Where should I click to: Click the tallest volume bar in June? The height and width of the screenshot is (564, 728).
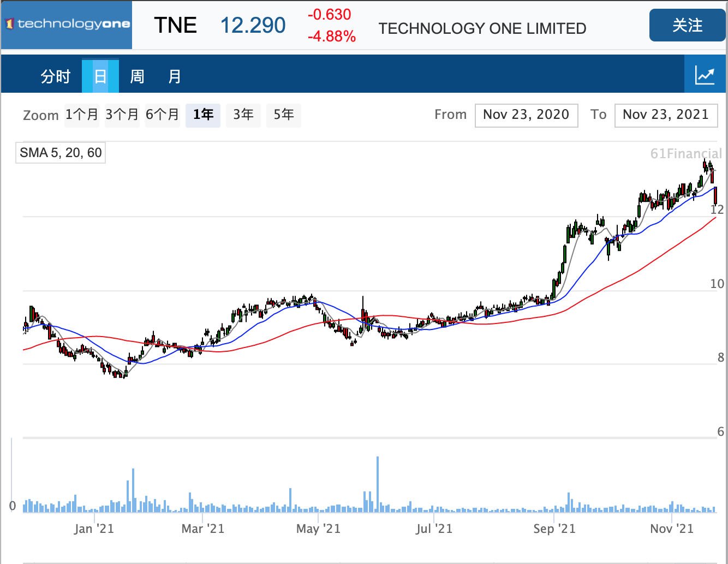tap(377, 484)
